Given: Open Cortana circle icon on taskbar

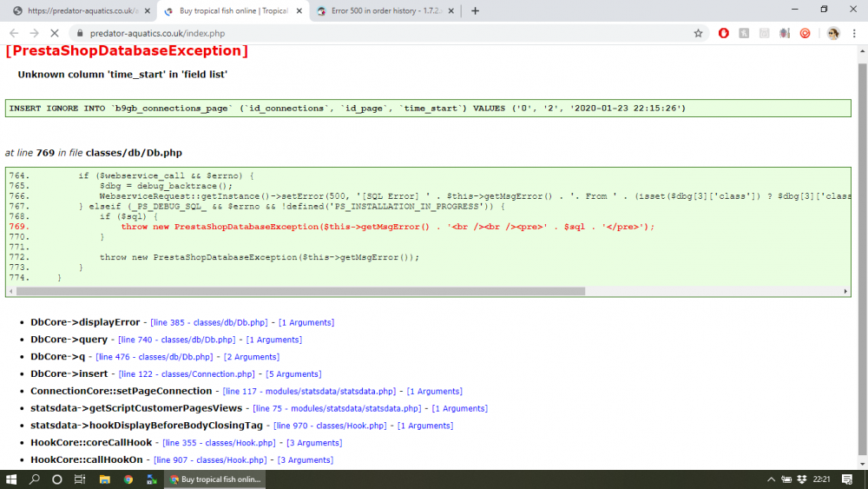Looking at the screenshot, I should 56,479.
